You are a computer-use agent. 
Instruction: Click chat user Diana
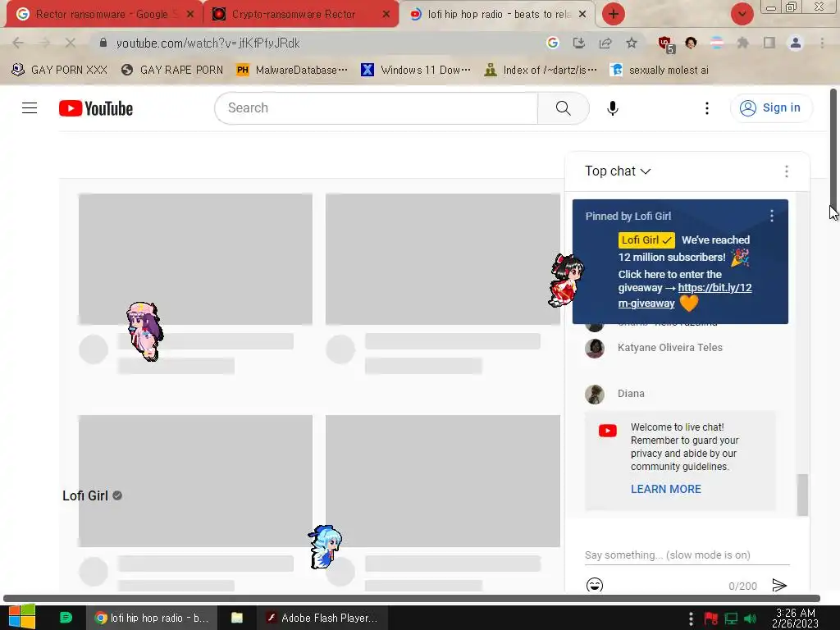[631, 394]
